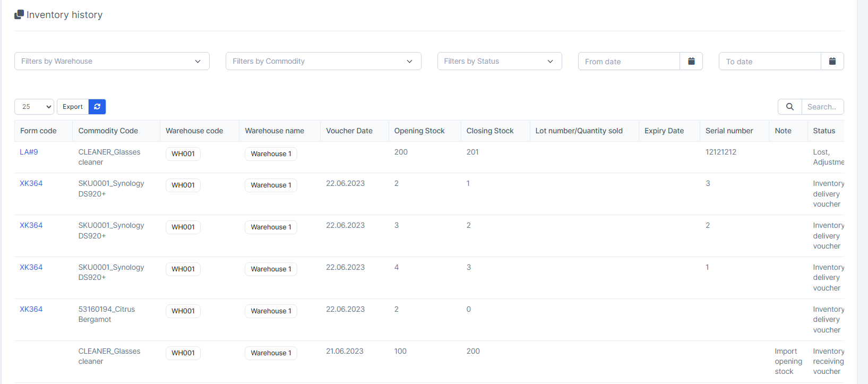Open the From date calendar picker icon
The height and width of the screenshot is (384, 868).
(691, 61)
